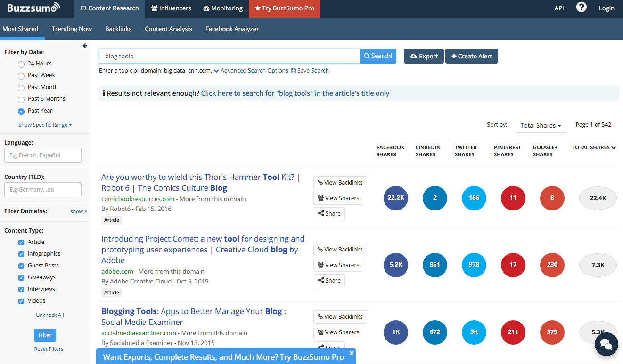The width and height of the screenshot is (623, 364).
Task: Open the Backlinks tab
Action: [118, 29]
